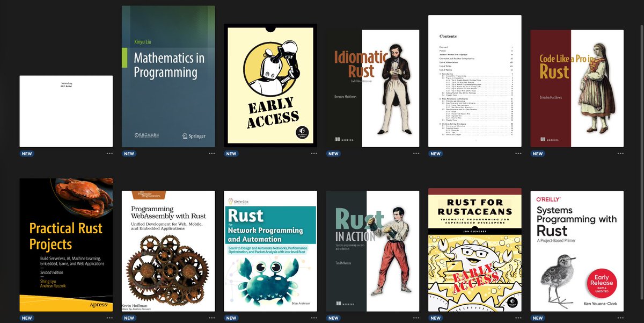Open Rust for Network Programming and Automation

[270, 251]
